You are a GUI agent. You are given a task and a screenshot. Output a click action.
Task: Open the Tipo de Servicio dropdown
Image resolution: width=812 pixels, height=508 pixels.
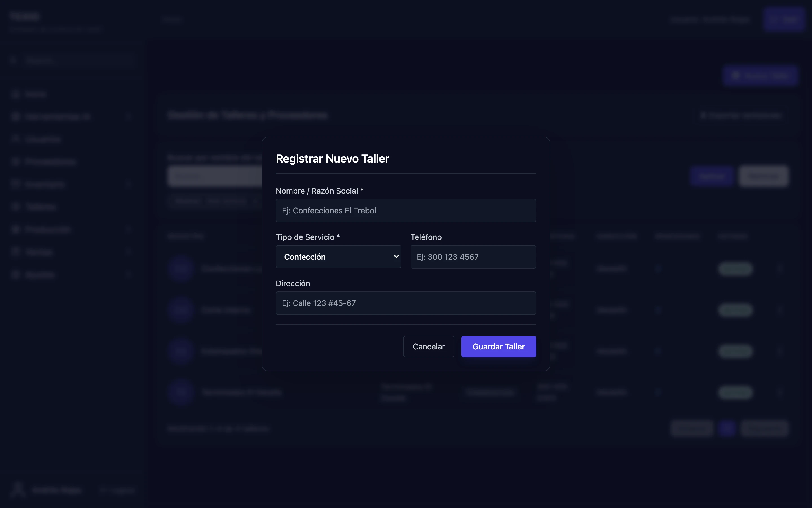coord(338,257)
